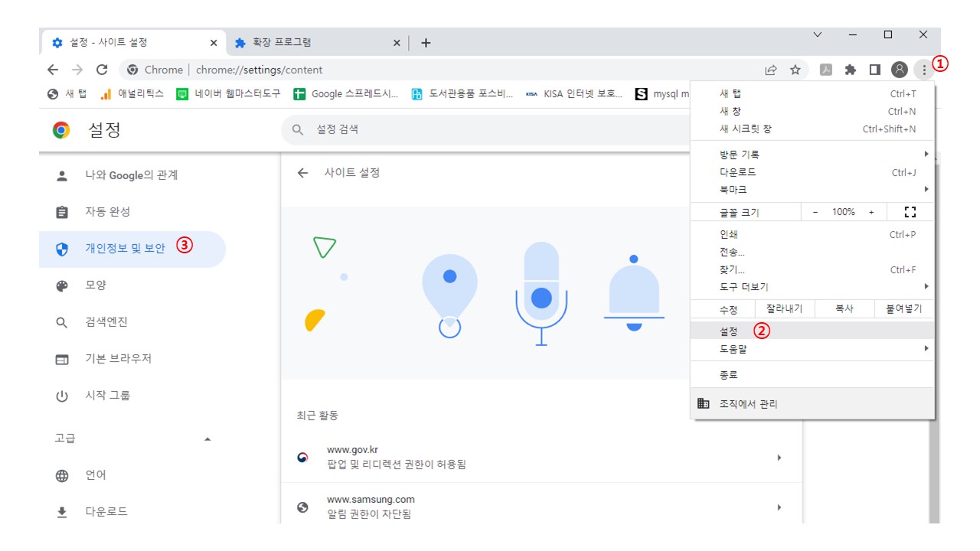Screen dimensions: 980x551
Task: Click the share page icon in address bar
Action: click(771, 70)
